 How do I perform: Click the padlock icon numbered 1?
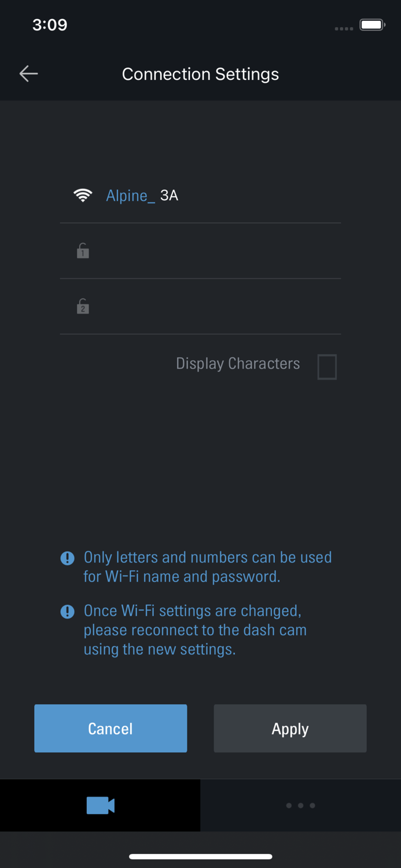82,250
